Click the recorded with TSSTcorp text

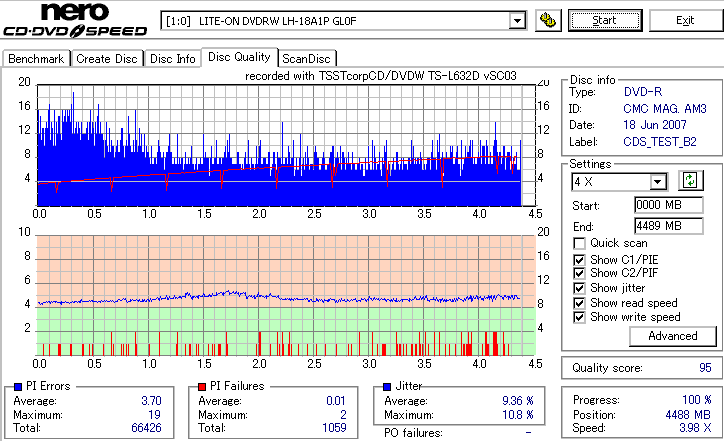(x=380, y=76)
